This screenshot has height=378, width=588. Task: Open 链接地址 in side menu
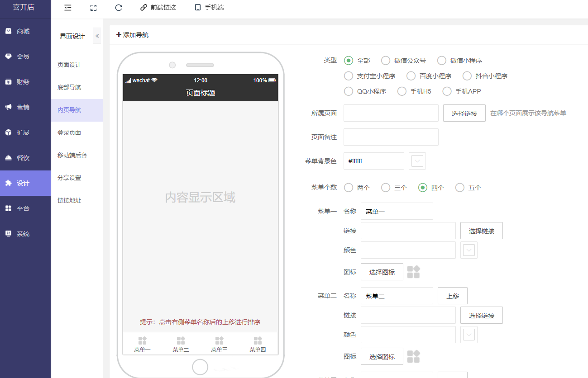[x=69, y=200]
